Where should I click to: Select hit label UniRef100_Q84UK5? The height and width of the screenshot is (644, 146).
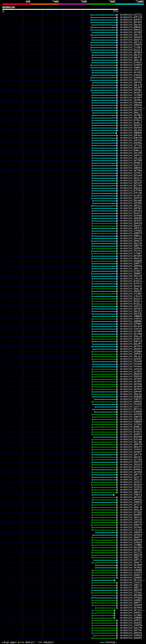[x=131, y=37]
